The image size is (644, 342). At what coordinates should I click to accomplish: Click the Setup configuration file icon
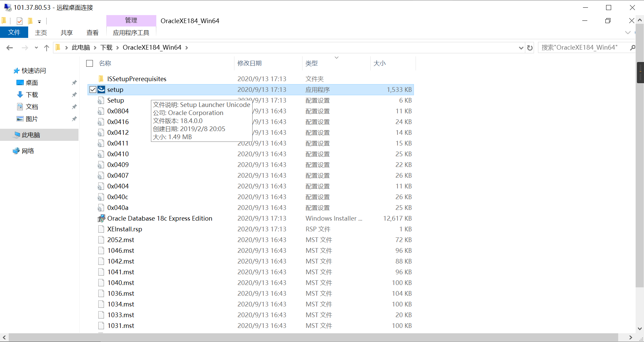[x=101, y=100]
